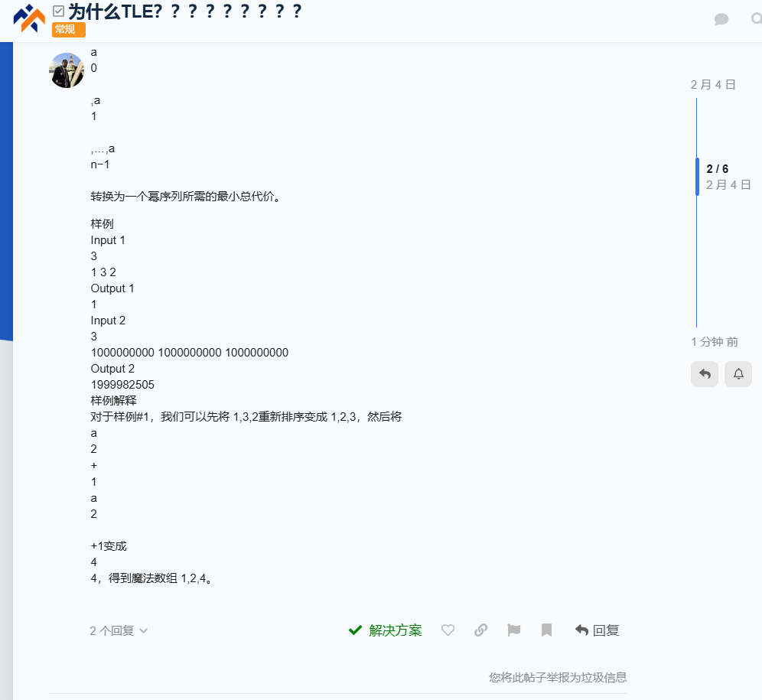Click the forum site logo
The width and height of the screenshot is (762, 700).
(29, 18)
